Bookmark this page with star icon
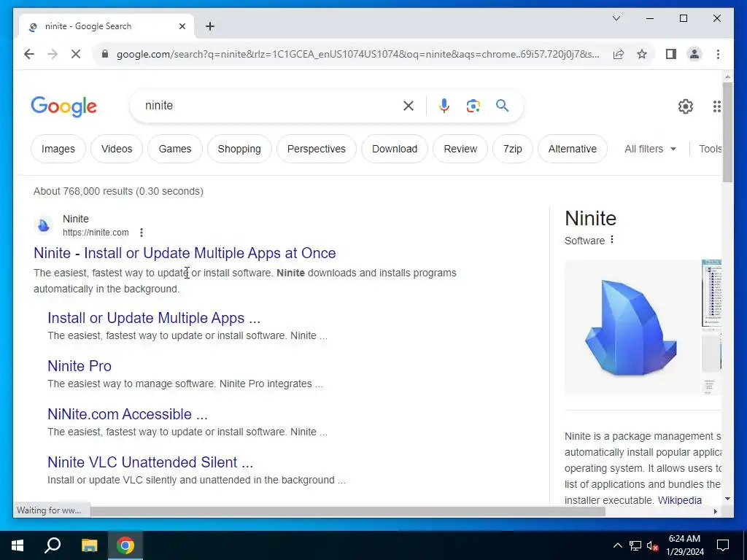Image resolution: width=747 pixels, height=560 pixels. point(642,54)
